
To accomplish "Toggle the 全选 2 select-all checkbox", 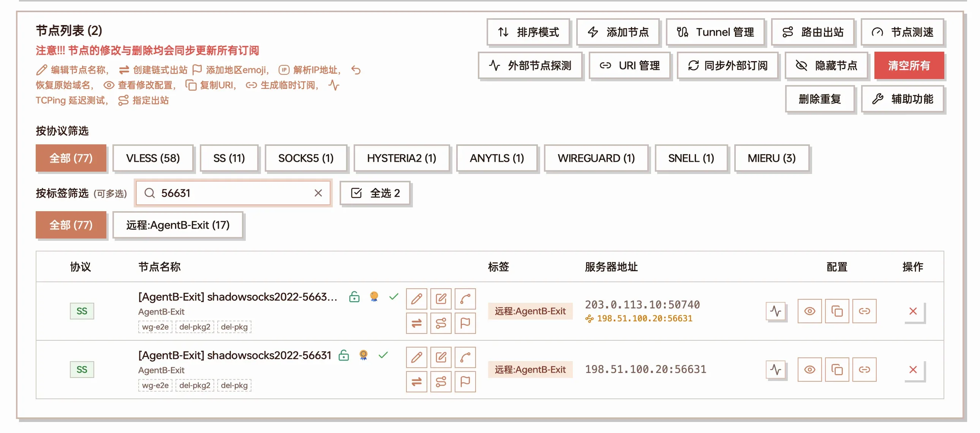I will pyautogui.click(x=375, y=193).
